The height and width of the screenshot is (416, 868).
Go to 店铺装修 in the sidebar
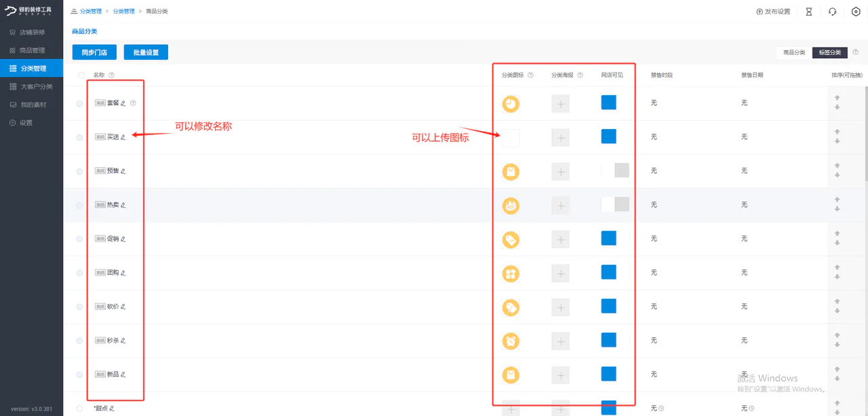coord(31,33)
